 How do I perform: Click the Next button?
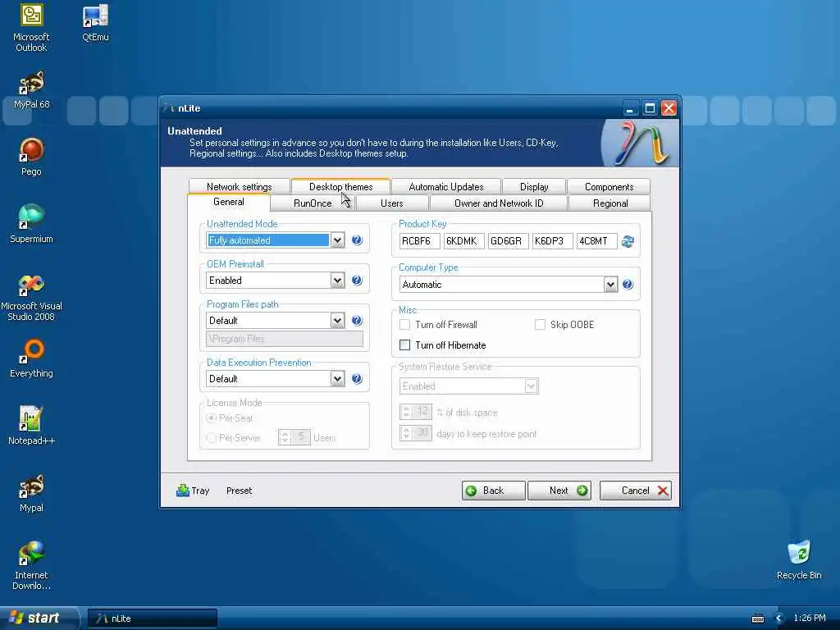coord(559,491)
